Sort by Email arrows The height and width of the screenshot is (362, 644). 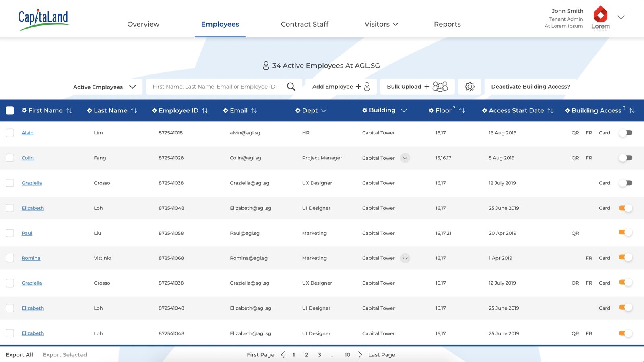(x=254, y=110)
